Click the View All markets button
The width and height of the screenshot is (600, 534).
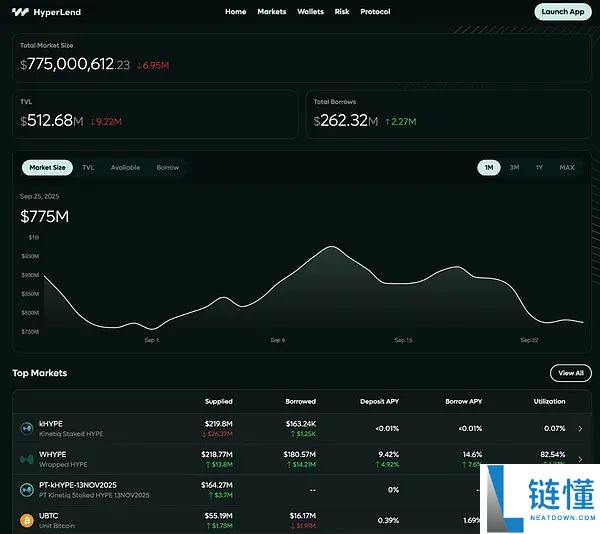(571, 373)
